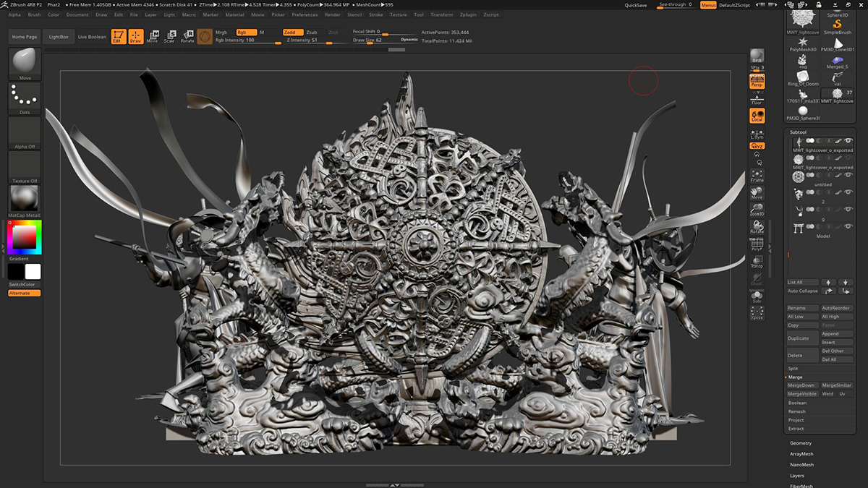Select the Ring_Of_Doom tool thumbnail
The image size is (868, 488).
[803, 77]
